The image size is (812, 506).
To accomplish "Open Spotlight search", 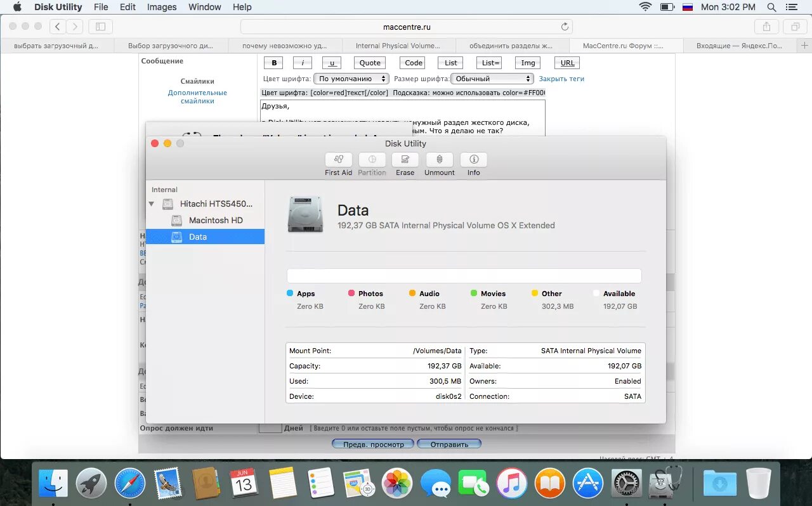I will [x=771, y=7].
